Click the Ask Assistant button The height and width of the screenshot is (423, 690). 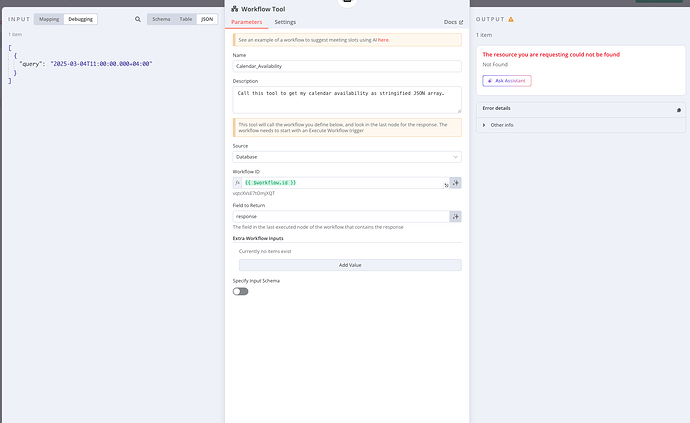[506, 81]
